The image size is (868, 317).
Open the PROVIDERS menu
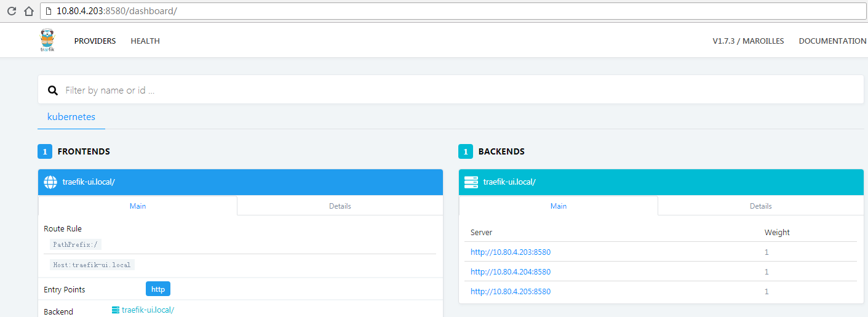point(95,41)
